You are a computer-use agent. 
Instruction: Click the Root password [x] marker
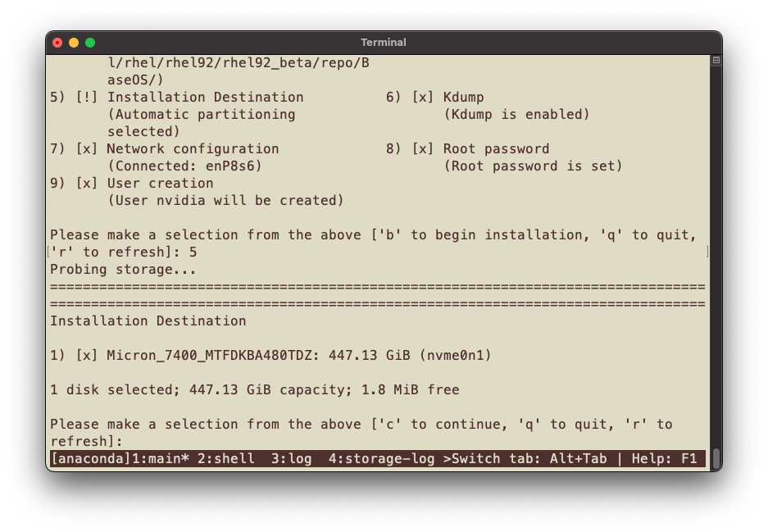(x=423, y=148)
